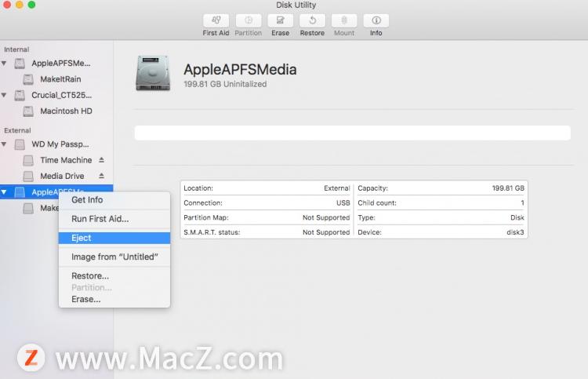
Task: Click the highlighted external AppleAPFSMedia disk icon
Action: tap(20, 192)
